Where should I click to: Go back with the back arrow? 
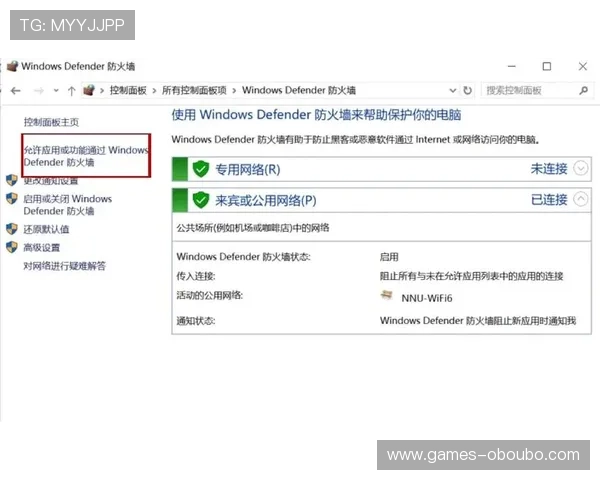point(16,91)
